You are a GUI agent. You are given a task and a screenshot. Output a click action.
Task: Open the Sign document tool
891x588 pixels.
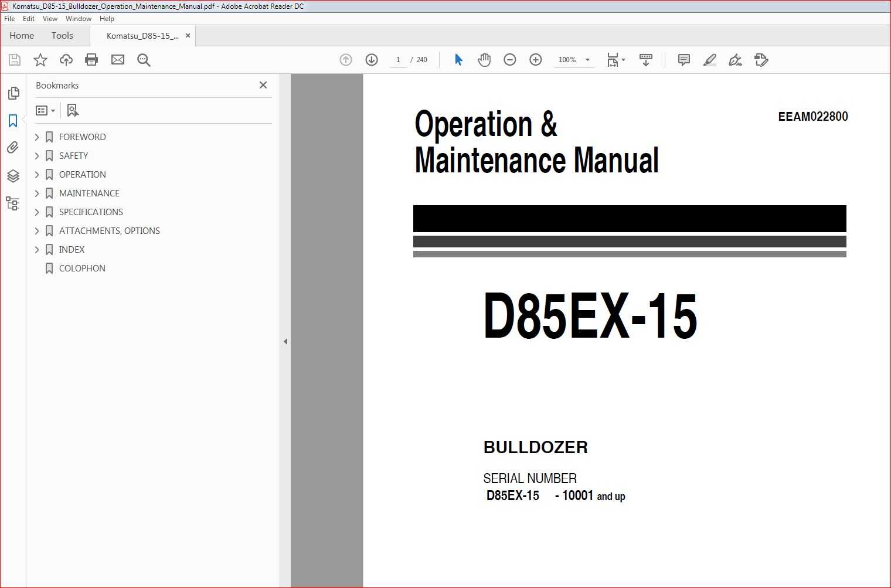point(735,60)
